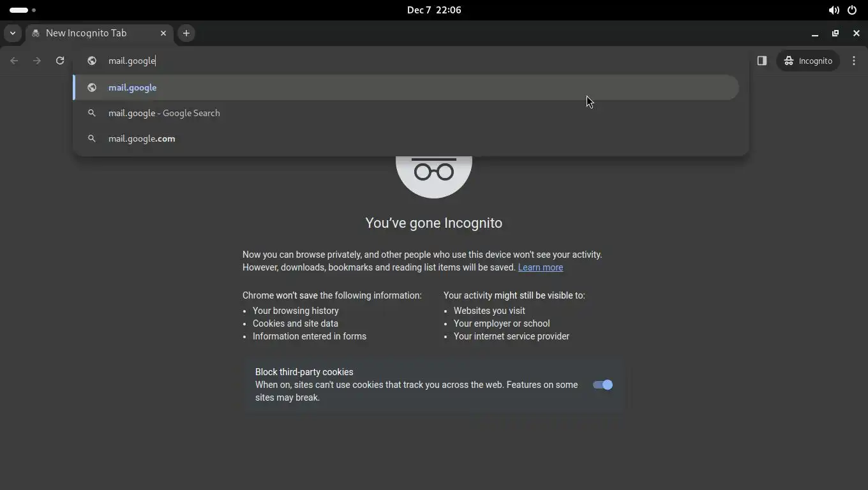Click globe icon beside first suggestion
The width and height of the screenshot is (868, 490).
point(92,87)
